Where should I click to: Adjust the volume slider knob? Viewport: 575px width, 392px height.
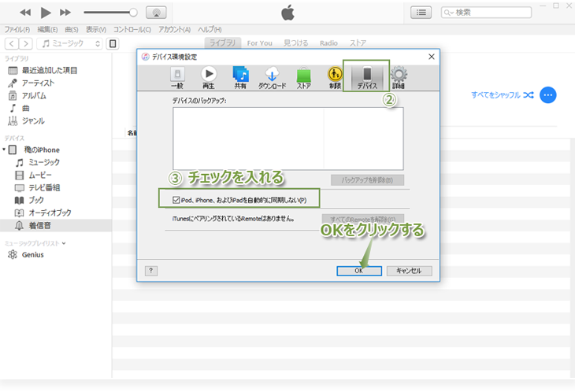pos(133,13)
